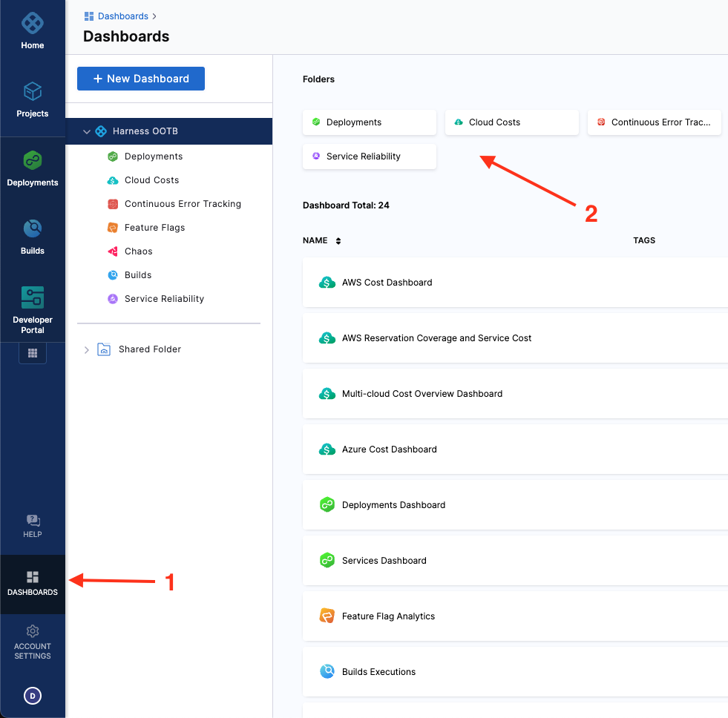Click the New Dashboard button
The image size is (728, 718).
tap(141, 79)
